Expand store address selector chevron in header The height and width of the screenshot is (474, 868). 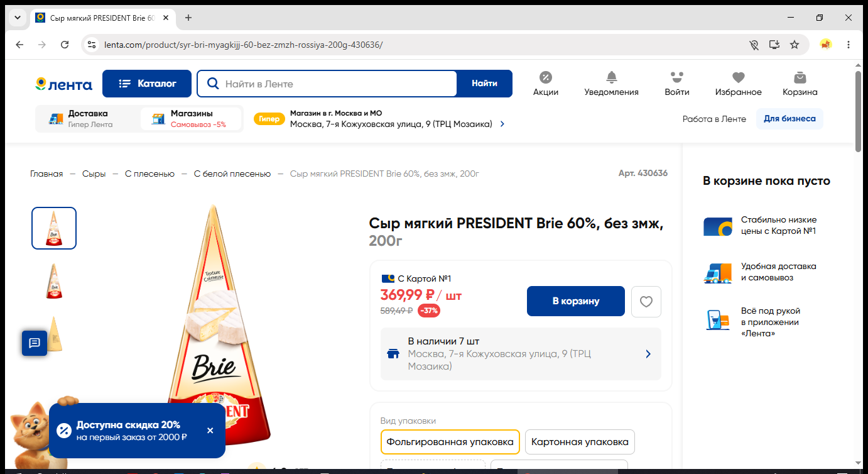point(502,124)
